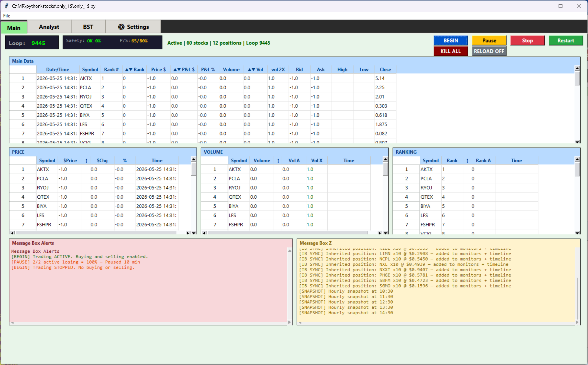This screenshot has height=365, width=588.
Task: Sort Main Data by Price $ column
Action: 158,69
